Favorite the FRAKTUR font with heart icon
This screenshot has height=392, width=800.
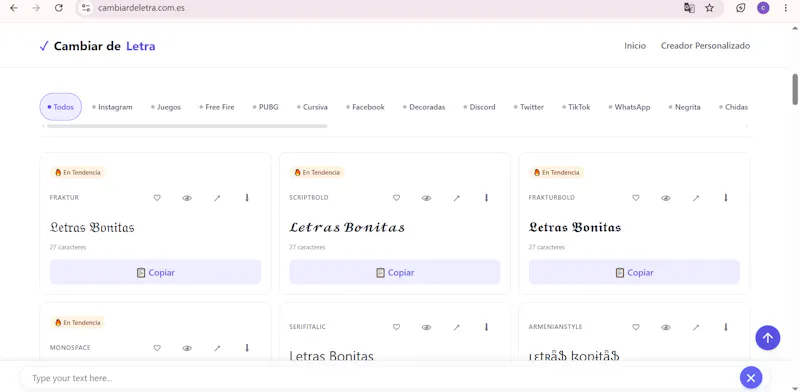coord(157,198)
